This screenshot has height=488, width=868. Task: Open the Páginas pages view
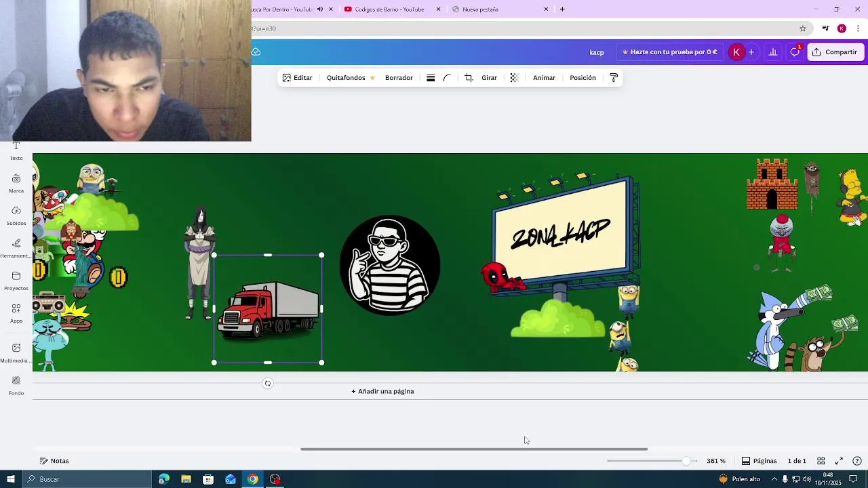[x=759, y=461]
